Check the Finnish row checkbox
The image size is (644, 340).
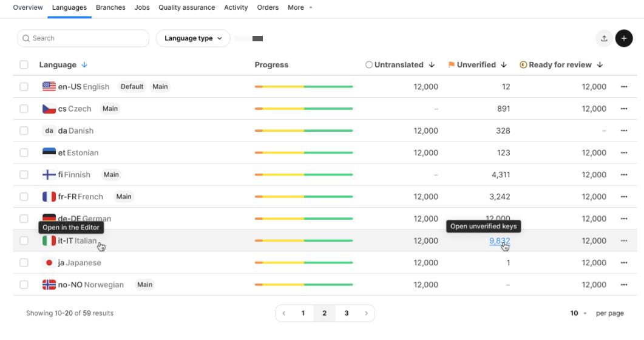24,174
